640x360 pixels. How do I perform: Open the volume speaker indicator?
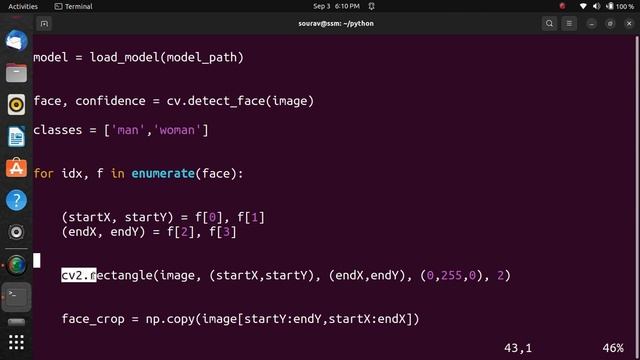point(596,7)
